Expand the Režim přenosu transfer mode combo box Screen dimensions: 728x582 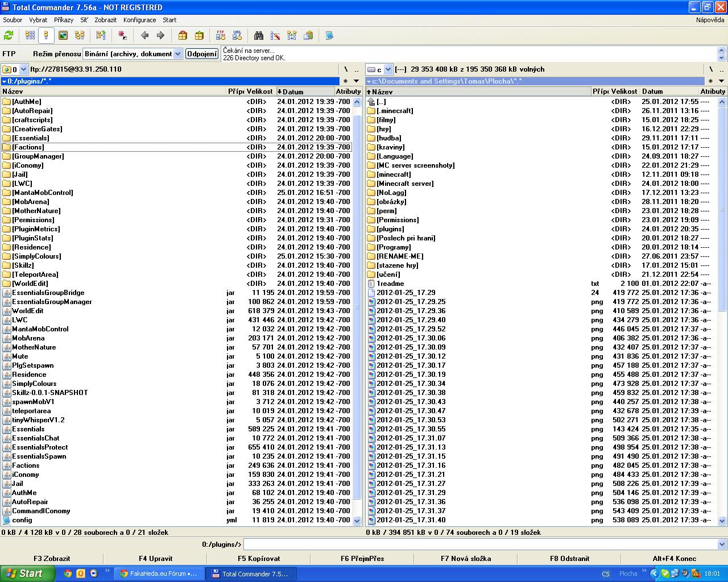(x=177, y=54)
